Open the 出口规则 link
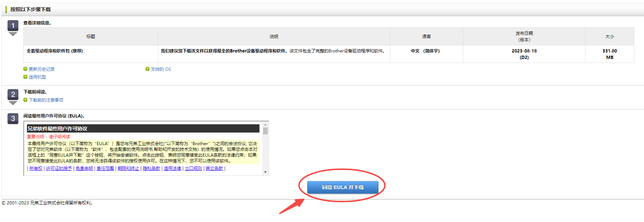Image resolution: width=644 pixels, height=222 pixels. pyautogui.click(x=193, y=168)
